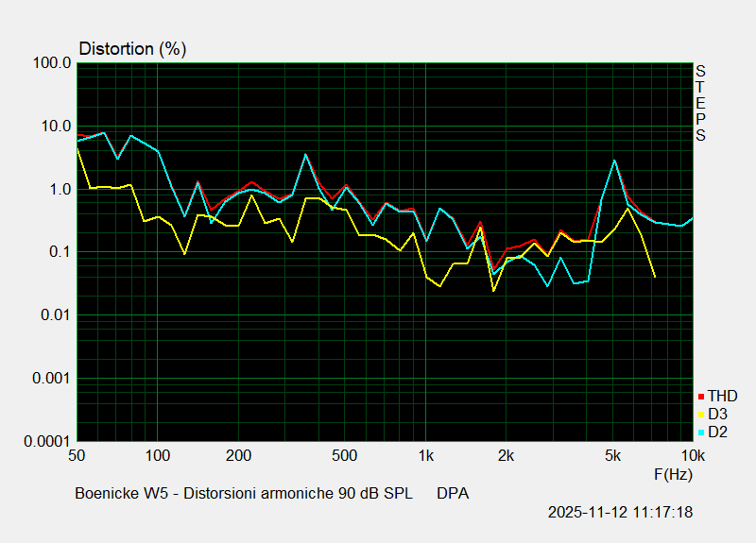
Task: Click the vertical STEPS label
Action: (700, 103)
